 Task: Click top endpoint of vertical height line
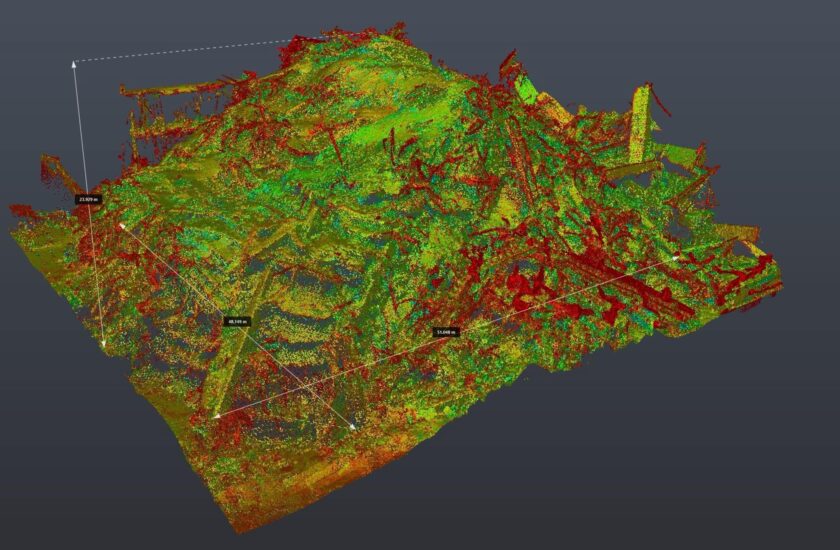tap(74, 62)
